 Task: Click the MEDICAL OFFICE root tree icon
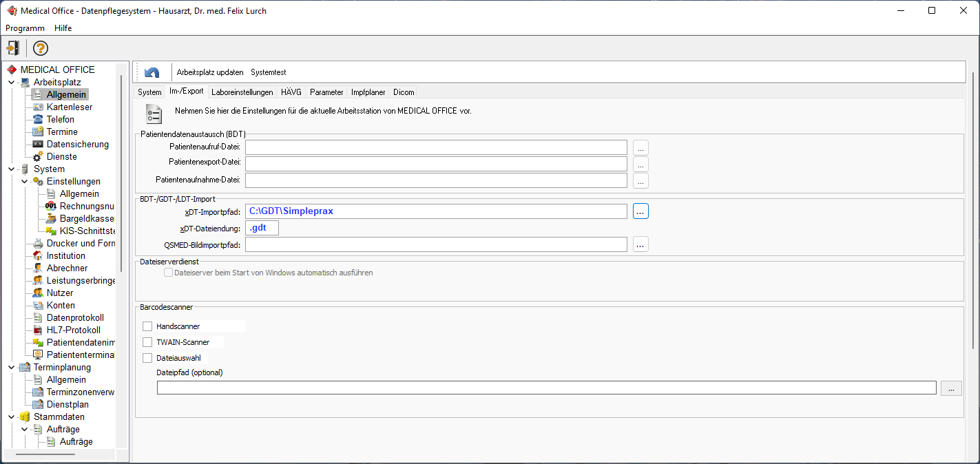tap(12, 70)
